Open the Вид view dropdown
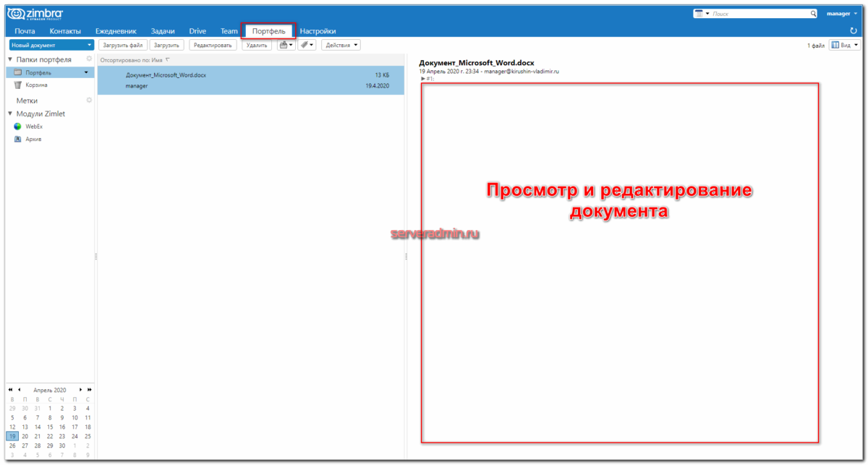This screenshot has height=465, width=868. pos(844,45)
